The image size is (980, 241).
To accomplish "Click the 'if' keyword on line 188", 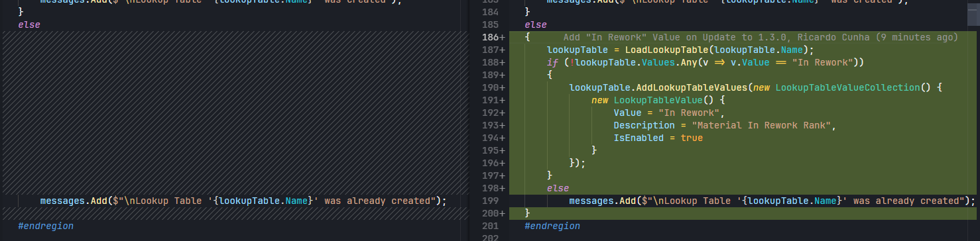I will coord(552,62).
